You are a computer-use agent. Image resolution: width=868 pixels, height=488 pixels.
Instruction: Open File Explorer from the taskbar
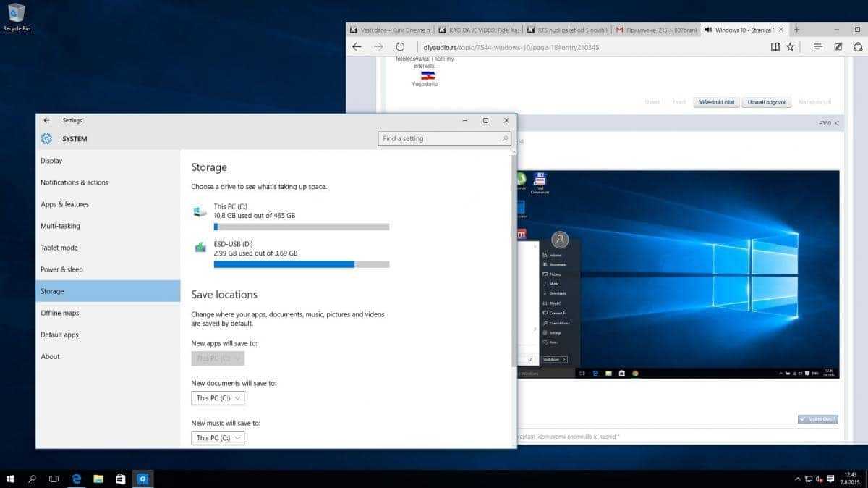click(98, 479)
